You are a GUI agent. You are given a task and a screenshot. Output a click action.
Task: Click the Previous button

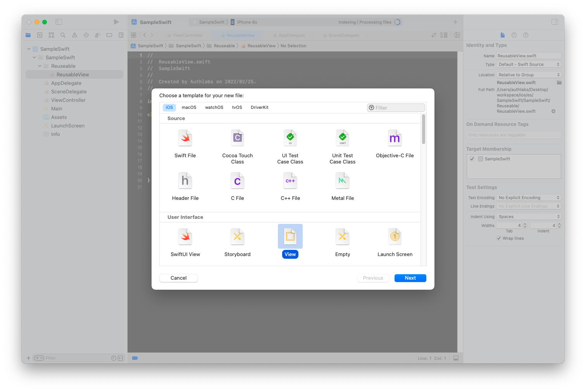coord(373,278)
